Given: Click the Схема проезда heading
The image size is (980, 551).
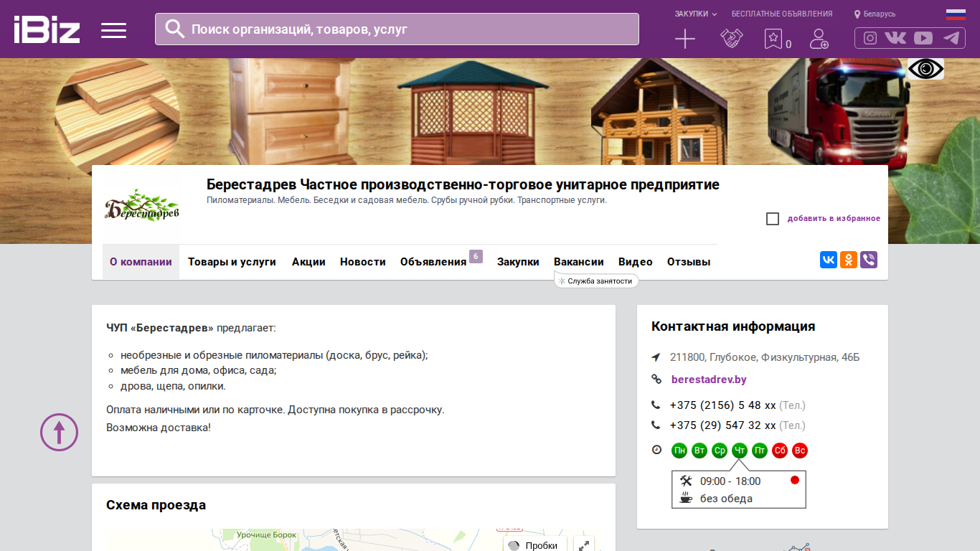Looking at the screenshot, I should click(x=156, y=505).
